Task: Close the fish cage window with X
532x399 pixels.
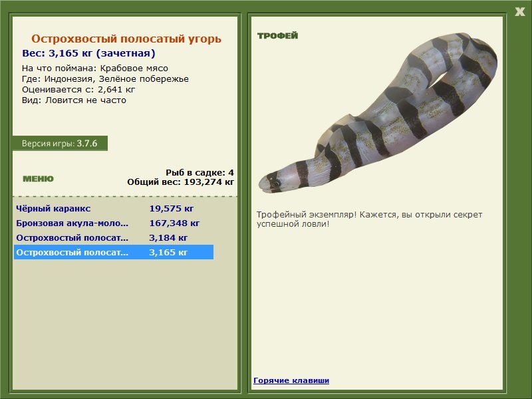Action: (519, 12)
